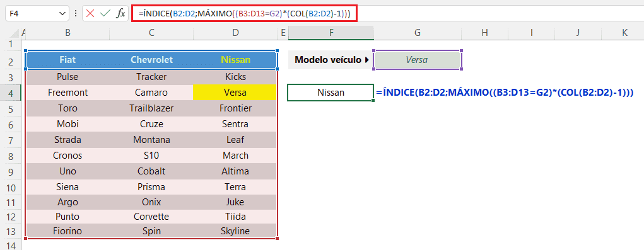Select the Trailblazer cell

[x=151, y=108]
